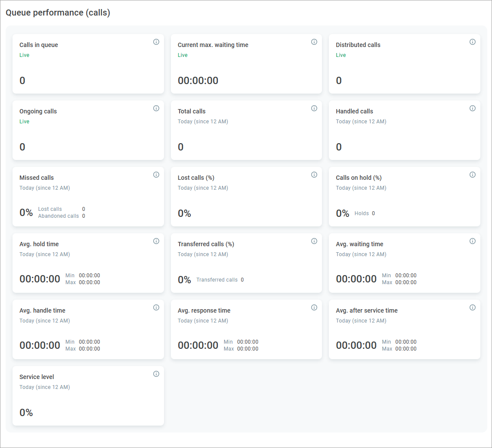Click the Ongoing calls info icon
This screenshot has width=492, height=448.
pyautogui.click(x=156, y=108)
